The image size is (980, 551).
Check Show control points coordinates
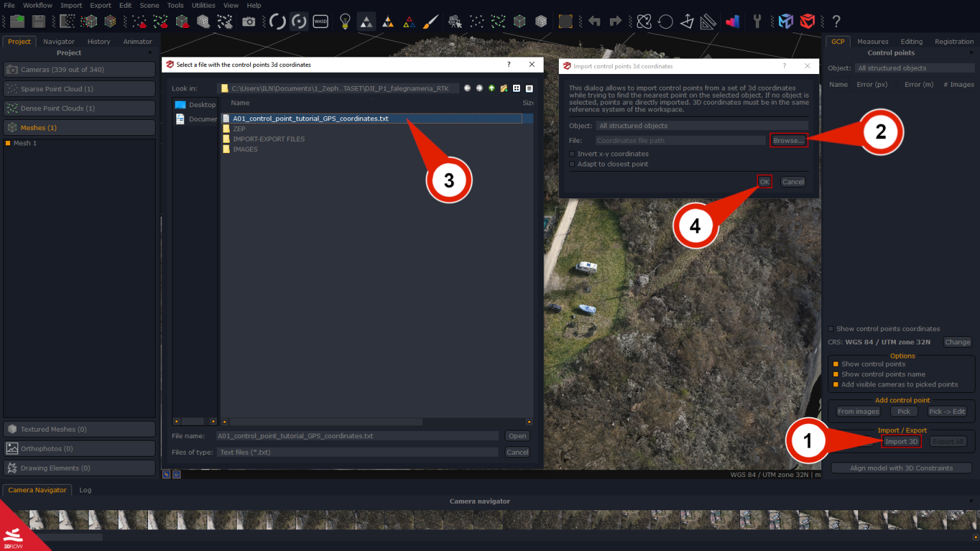[x=831, y=328]
